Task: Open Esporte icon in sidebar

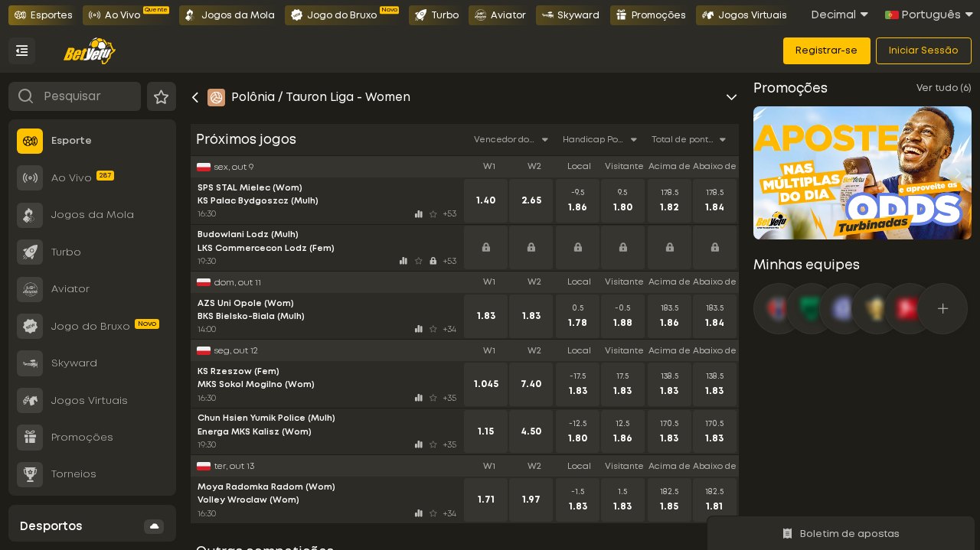Action: 30,141
